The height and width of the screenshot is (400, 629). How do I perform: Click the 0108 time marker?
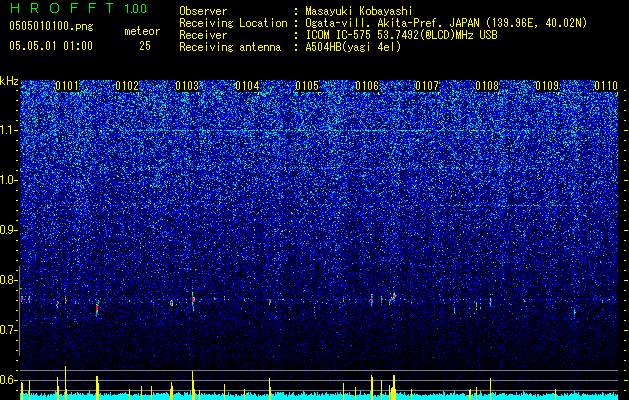487,86
